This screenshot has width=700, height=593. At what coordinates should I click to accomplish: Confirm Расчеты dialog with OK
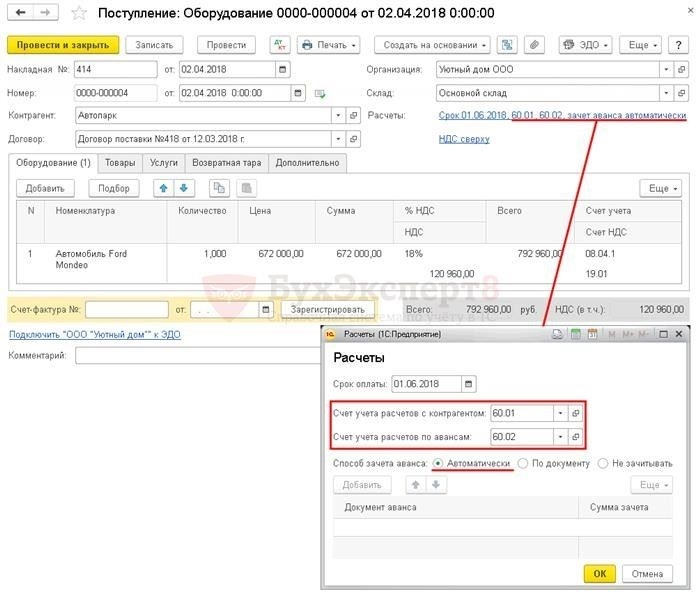point(600,574)
